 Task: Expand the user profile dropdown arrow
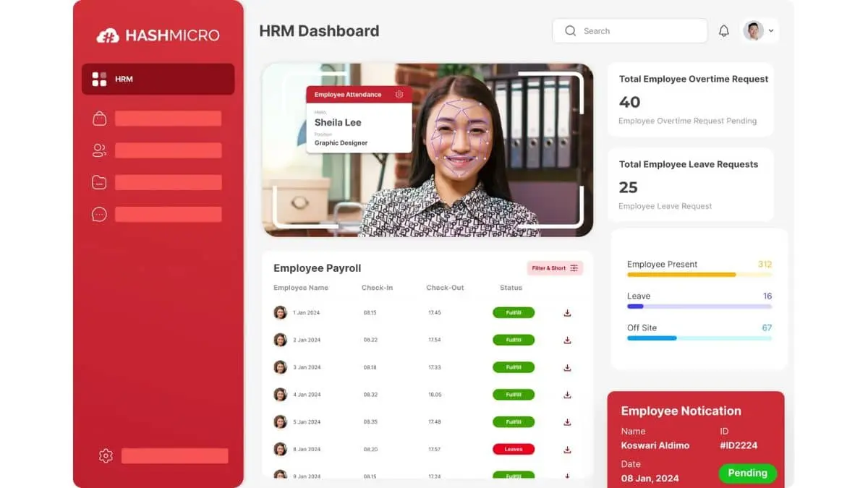[x=771, y=31]
